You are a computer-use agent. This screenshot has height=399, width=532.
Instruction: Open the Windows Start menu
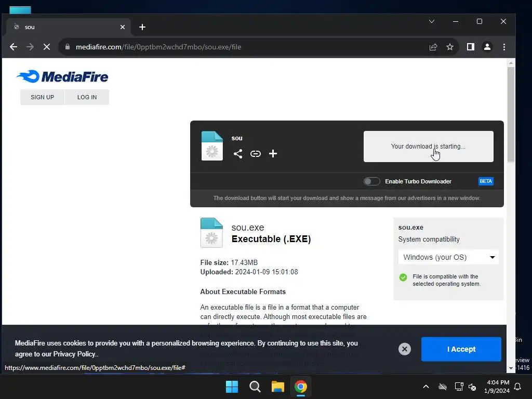(232, 387)
